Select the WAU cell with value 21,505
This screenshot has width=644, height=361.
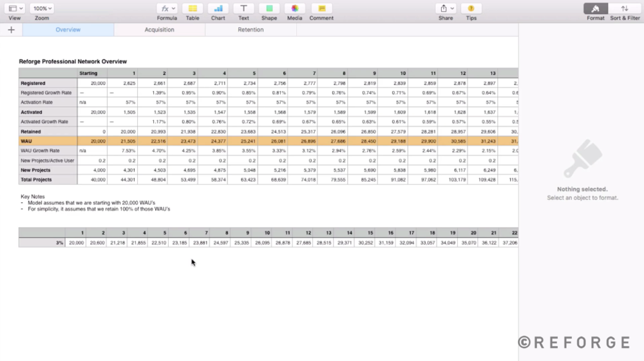pos(122,141)
